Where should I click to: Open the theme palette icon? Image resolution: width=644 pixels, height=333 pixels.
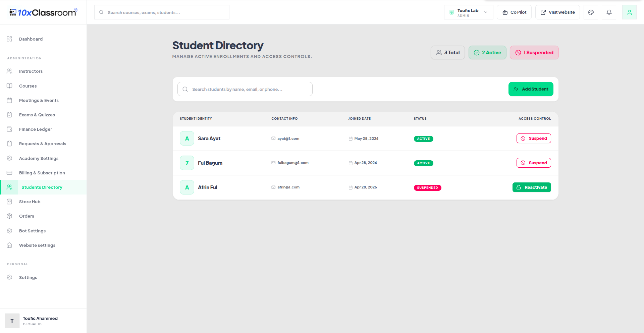(591, 12)
